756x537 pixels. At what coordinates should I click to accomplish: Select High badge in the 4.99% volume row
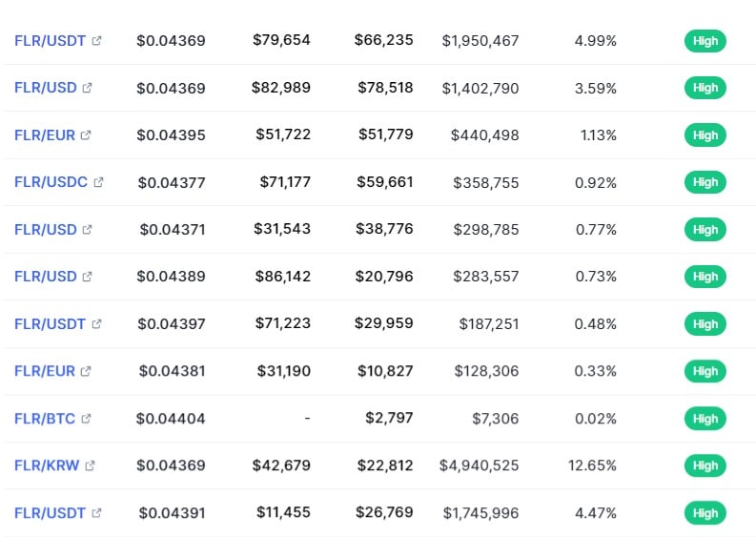(x=705, y=41)
